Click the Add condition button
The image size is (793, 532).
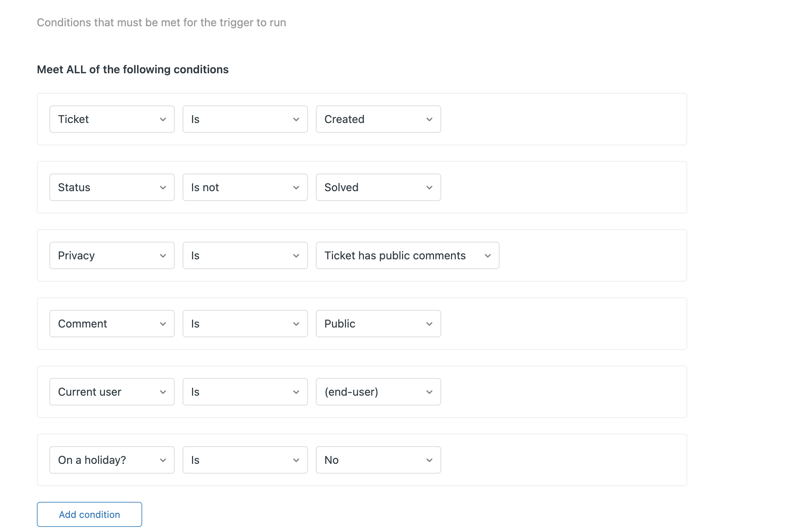coord(89,514)
